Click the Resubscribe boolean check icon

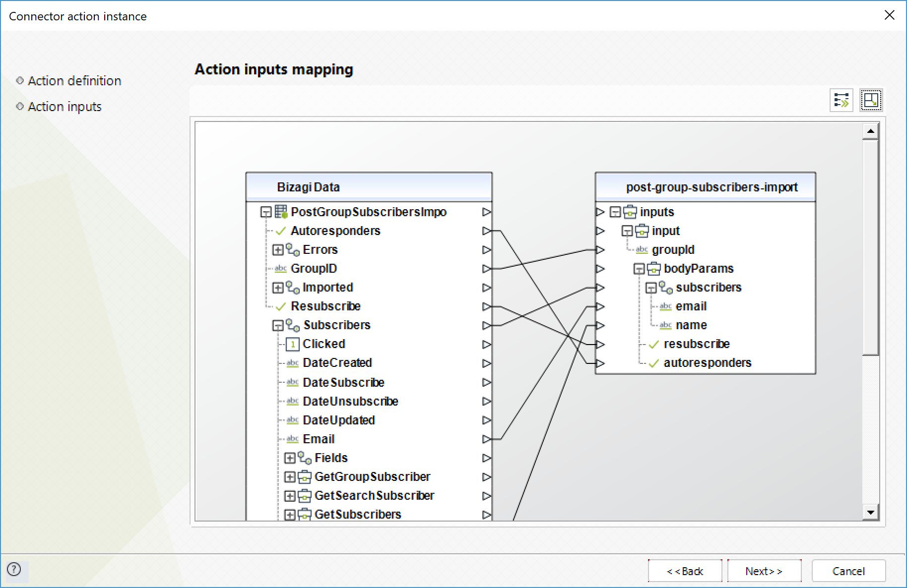pyautogui.click(x=281, y=306)
